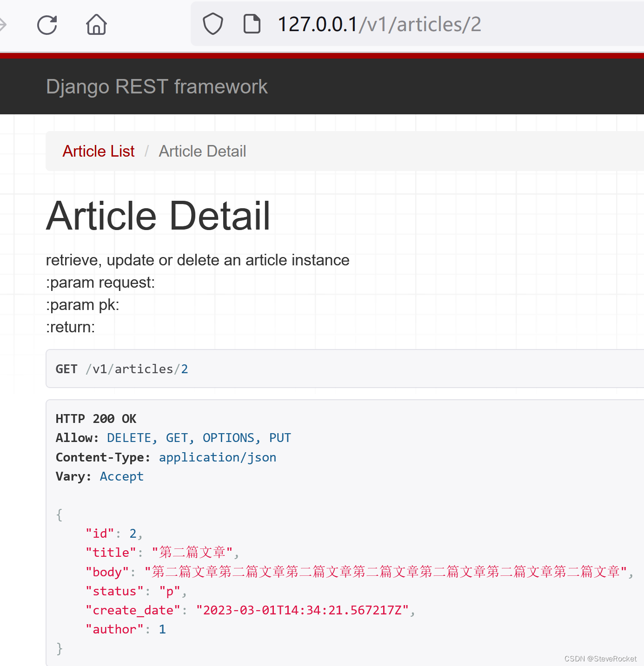Click the Allow header value 'DELETE, GET, OPTIONS, PUT'

pyautogui.click(x=199, y=438)
